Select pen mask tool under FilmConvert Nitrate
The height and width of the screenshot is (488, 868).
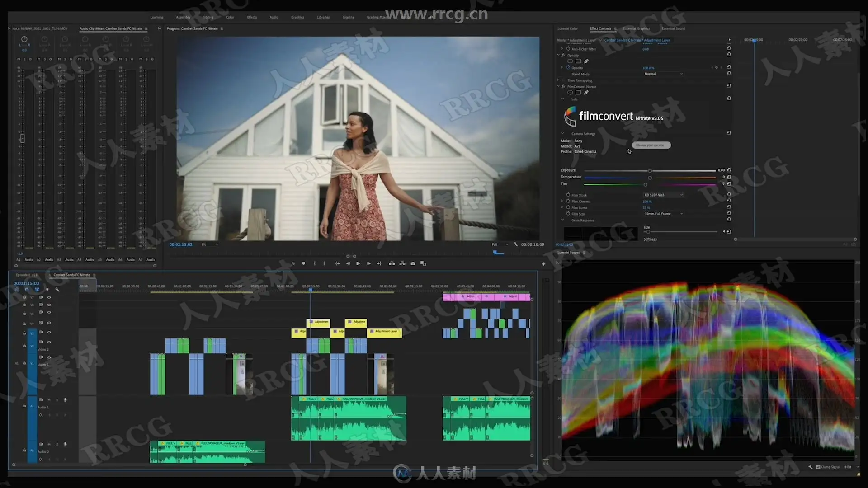[586, 93]
